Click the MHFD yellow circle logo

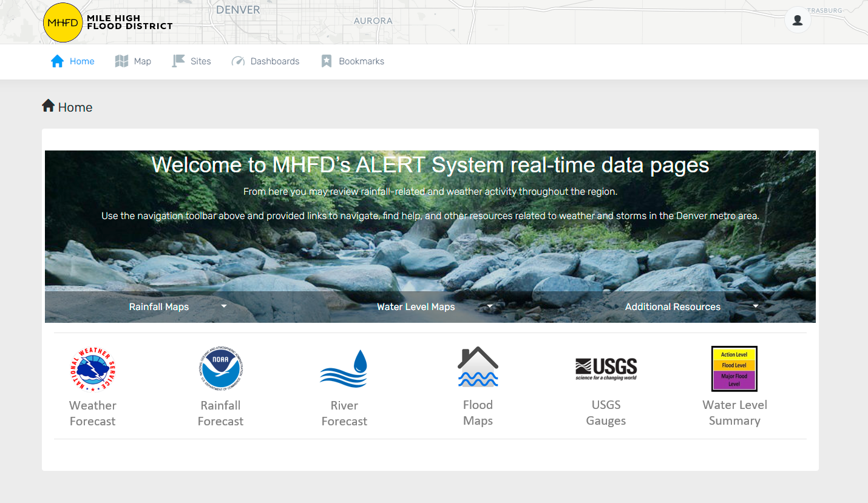63,22
